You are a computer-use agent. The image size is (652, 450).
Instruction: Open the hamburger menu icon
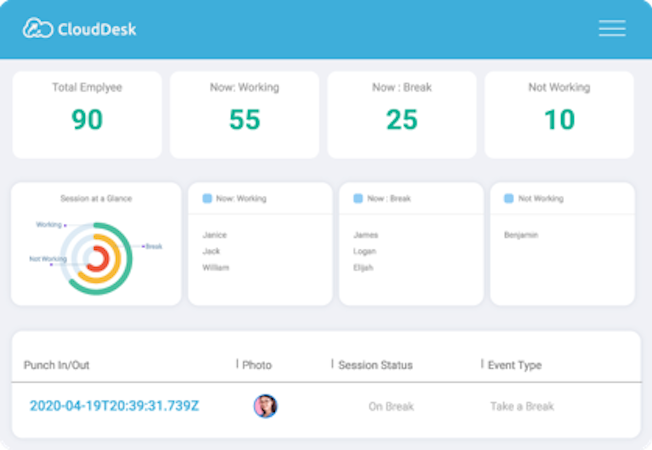pos(612,28)
